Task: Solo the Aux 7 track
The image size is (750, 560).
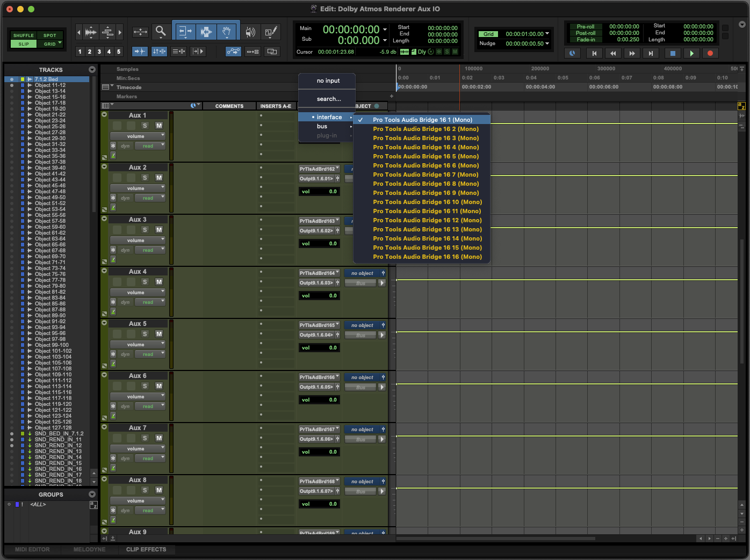Action: click(145, 438)
